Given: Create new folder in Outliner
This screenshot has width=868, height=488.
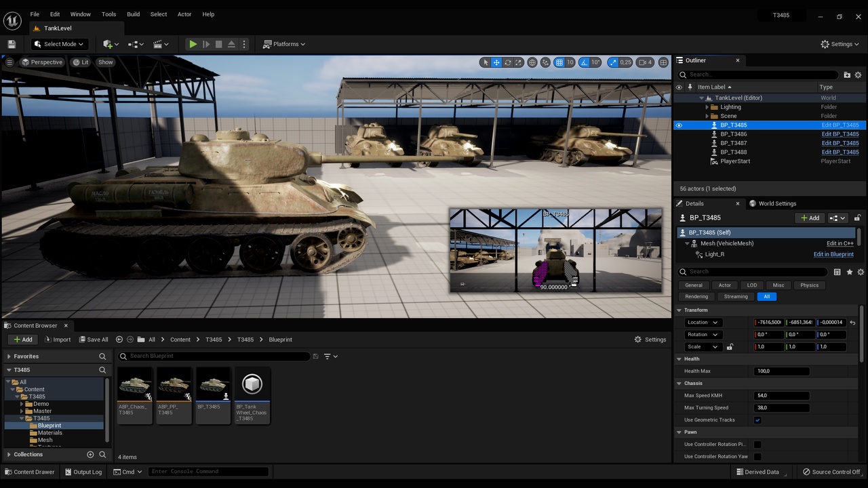Looking at the screenshot, I should (847, 75).
